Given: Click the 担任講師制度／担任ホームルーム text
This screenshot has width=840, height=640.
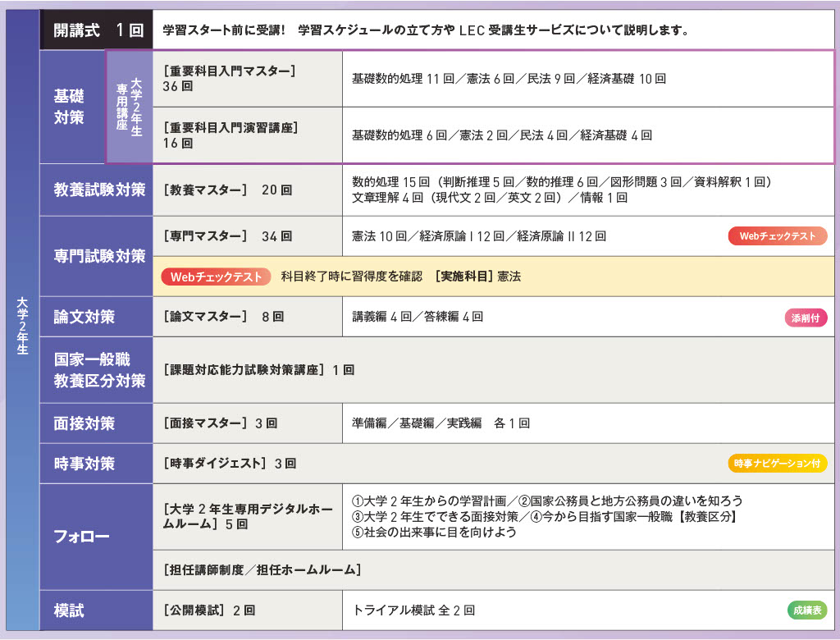Looking at the screenshot, I should pos(262,569).
